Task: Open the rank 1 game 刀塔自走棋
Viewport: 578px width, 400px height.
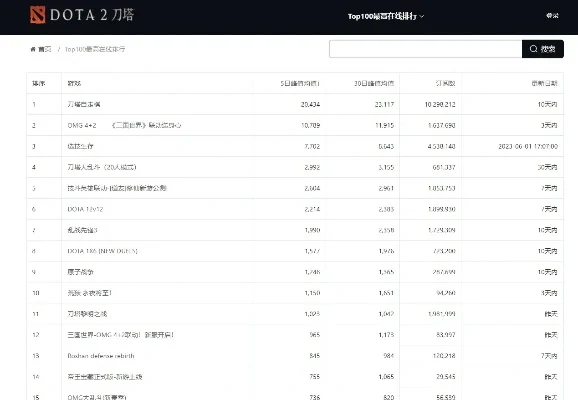Action: point(84,104)
